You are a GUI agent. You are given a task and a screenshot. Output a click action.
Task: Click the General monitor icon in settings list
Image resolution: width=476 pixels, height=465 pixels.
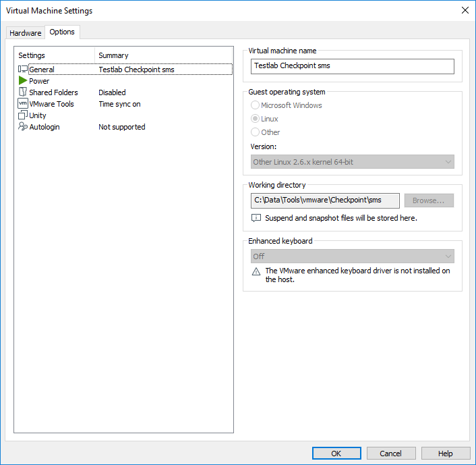click(23, 70)
